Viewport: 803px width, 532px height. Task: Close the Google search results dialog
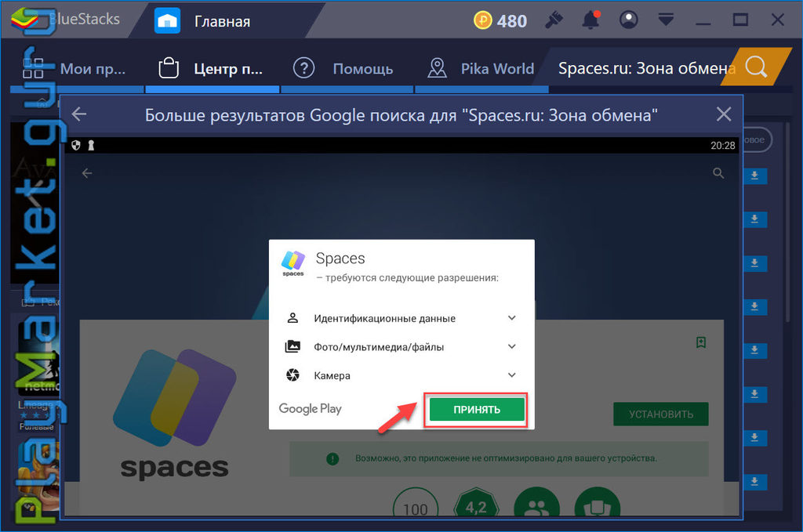(x=724, y=114)
